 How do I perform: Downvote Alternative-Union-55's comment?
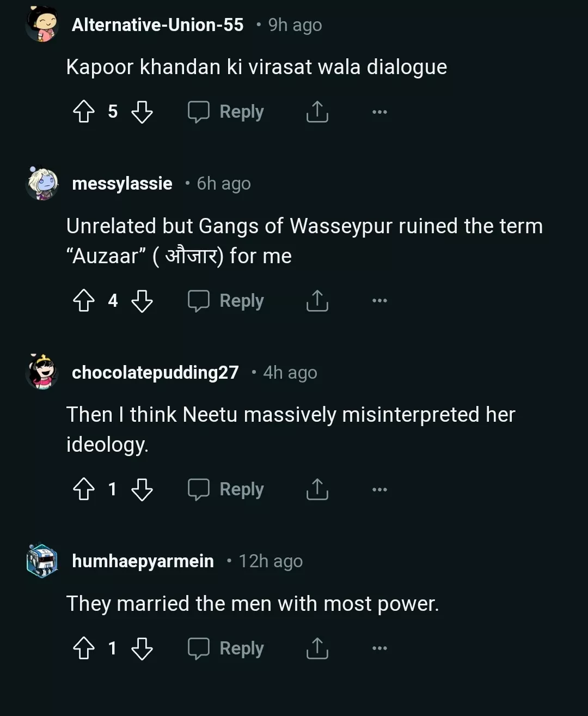(x=142, y=112)
